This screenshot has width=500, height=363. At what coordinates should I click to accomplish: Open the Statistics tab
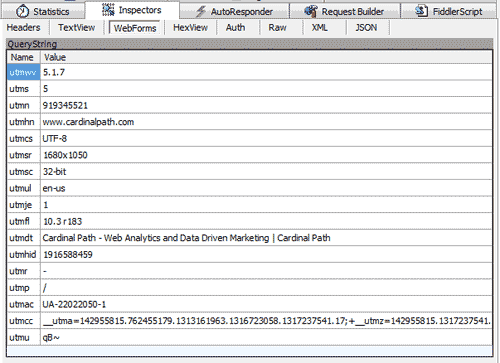click(x=43, y=11)
